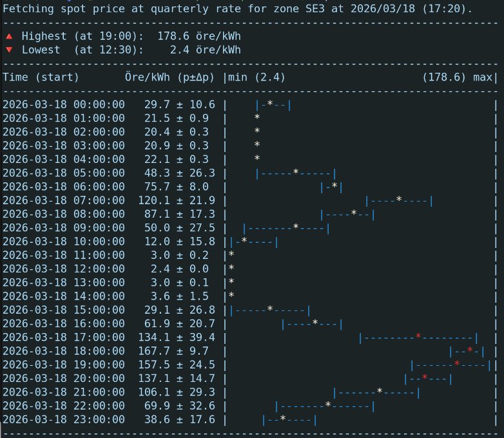Viewport: 504px width, 438px height.
Task: Click the timestamp 2026-03-18 06:00:00
Action: (64, 187)
